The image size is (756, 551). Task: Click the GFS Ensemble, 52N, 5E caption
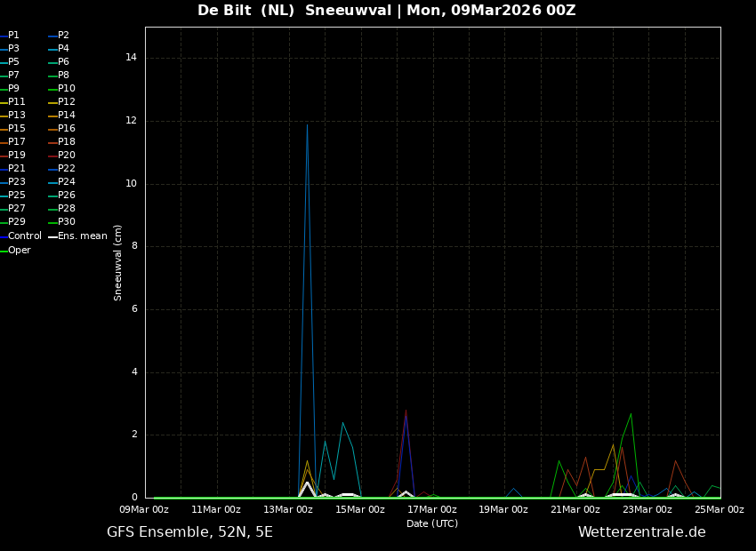click(189, 532)
